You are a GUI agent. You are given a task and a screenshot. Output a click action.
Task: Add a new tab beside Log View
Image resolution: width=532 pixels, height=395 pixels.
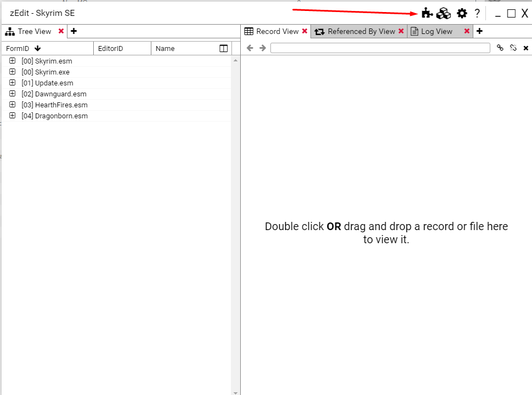(x=479, y=31)
